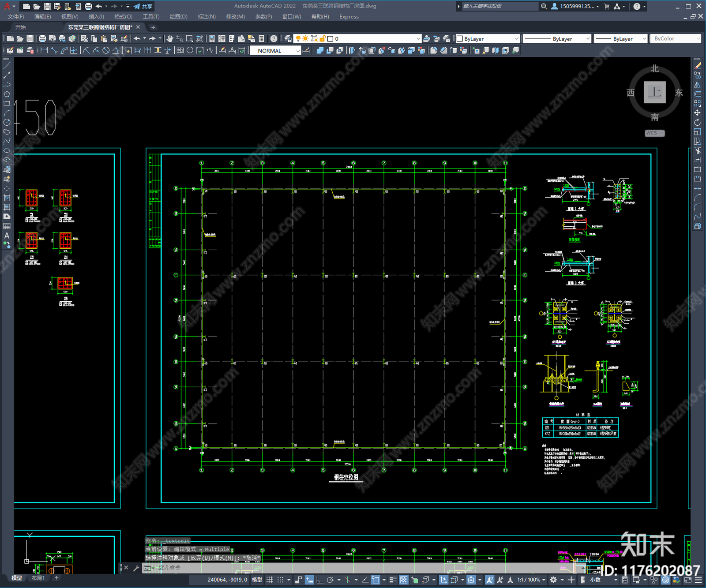Click the Save icon in quick access toolbar
Viewport: 706px width, 588px height.
click(47, 6)
